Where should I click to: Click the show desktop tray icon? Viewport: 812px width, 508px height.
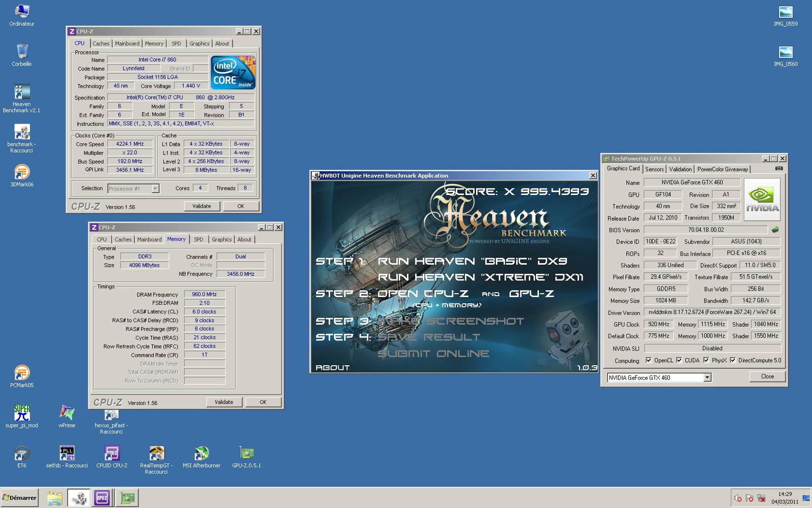[x=806, y=498]
